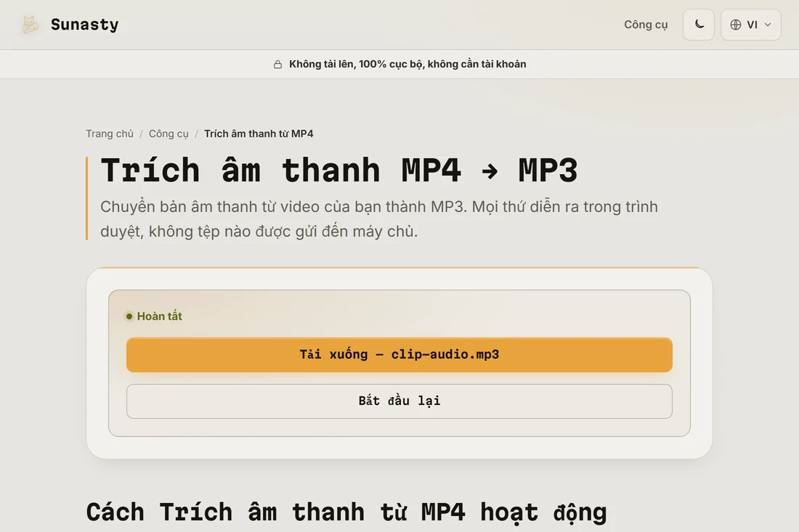Open the VI language dropdown
Screen dimensions: 799x532
click(x=750, y=25)
